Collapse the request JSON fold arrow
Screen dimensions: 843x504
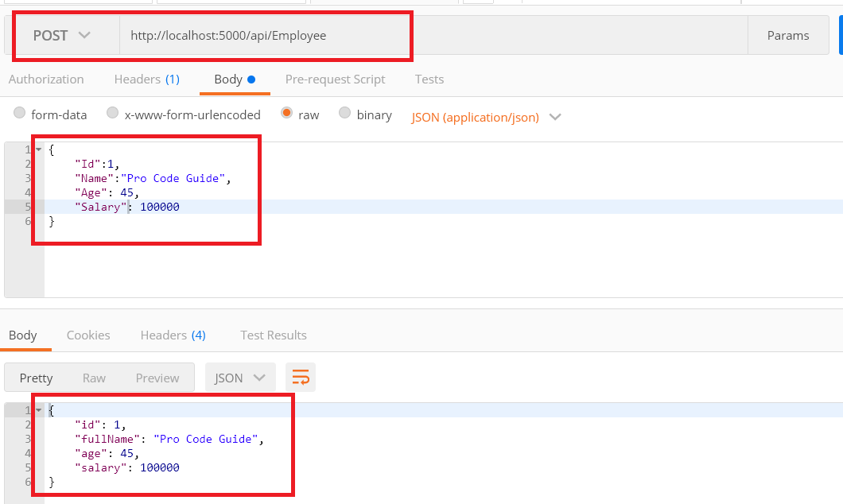pyautogui.click(x=38, y=149)
